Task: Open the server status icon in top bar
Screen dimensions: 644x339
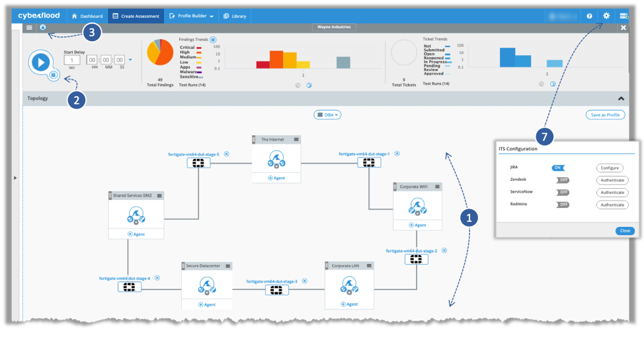Action: (624, 16)
